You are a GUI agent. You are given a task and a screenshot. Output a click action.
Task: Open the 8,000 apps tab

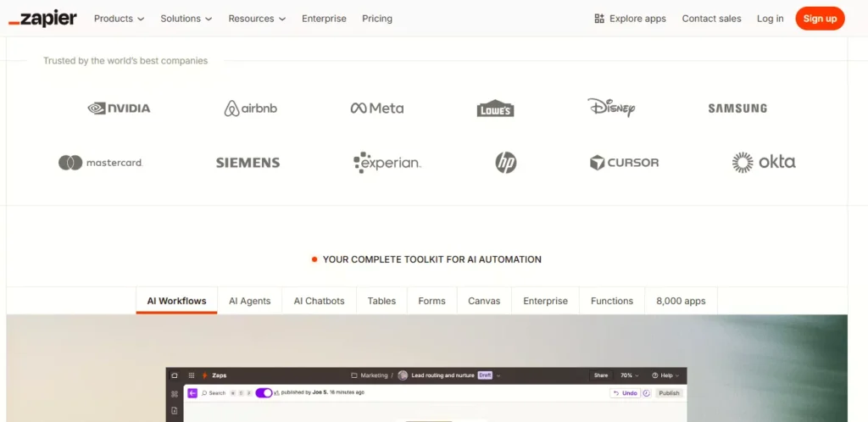click(x=681, y=301)
